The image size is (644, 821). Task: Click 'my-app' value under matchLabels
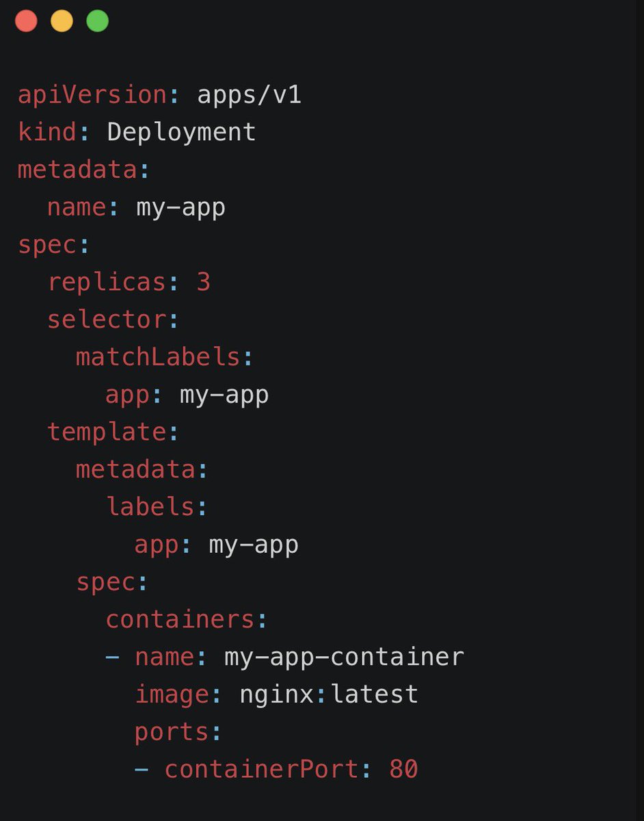(x=224, y=395)
